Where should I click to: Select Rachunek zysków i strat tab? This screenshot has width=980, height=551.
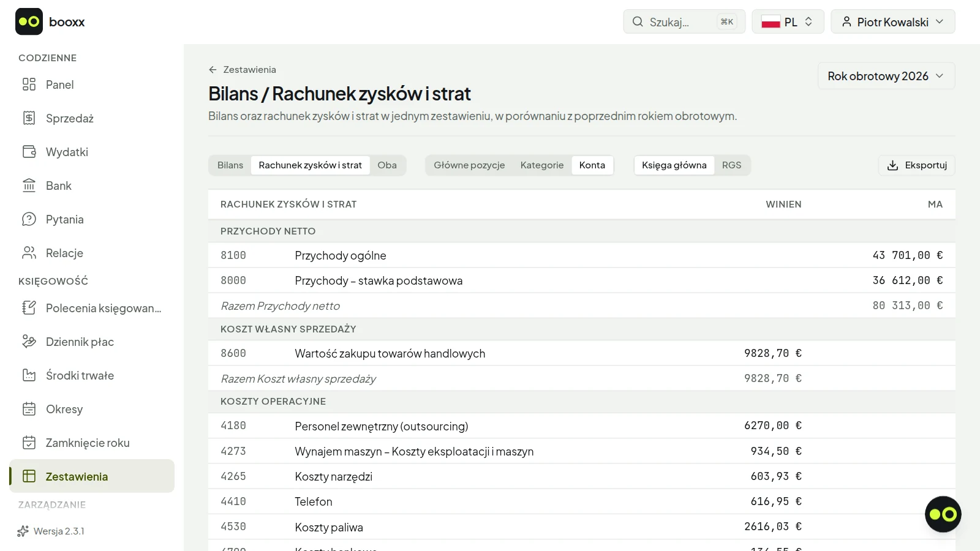click(311, 165)
